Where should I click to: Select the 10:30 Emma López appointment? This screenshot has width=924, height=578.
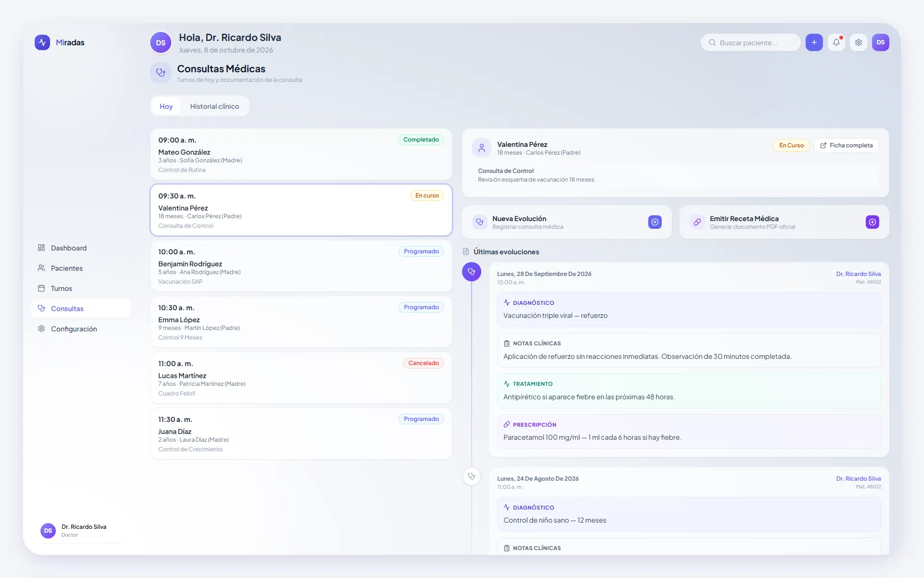pyautogui.click(x=301, y=322)
